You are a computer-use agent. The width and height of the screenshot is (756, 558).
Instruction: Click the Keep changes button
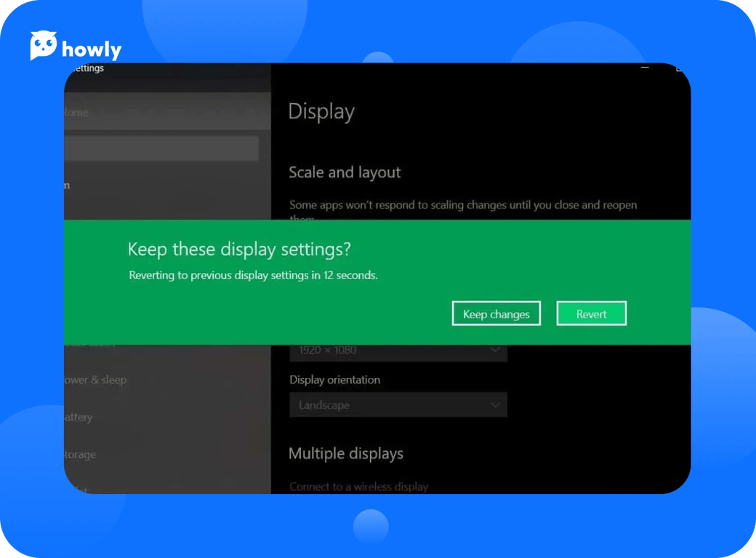point(496,314)
